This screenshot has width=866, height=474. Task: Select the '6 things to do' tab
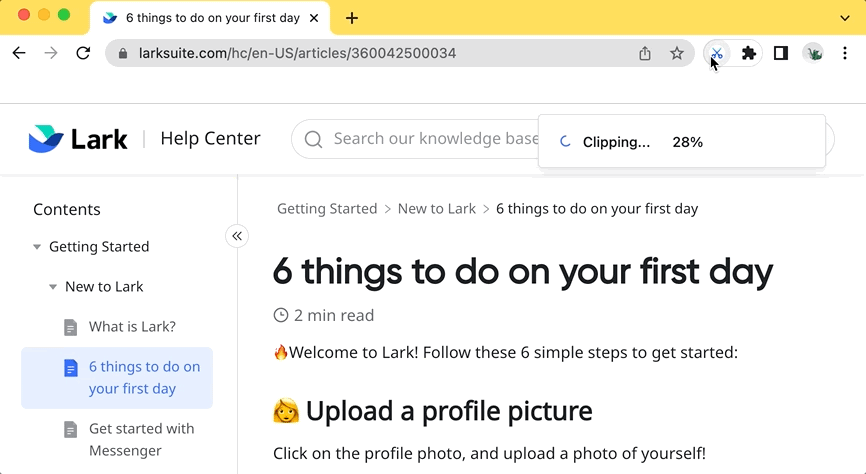212,18
